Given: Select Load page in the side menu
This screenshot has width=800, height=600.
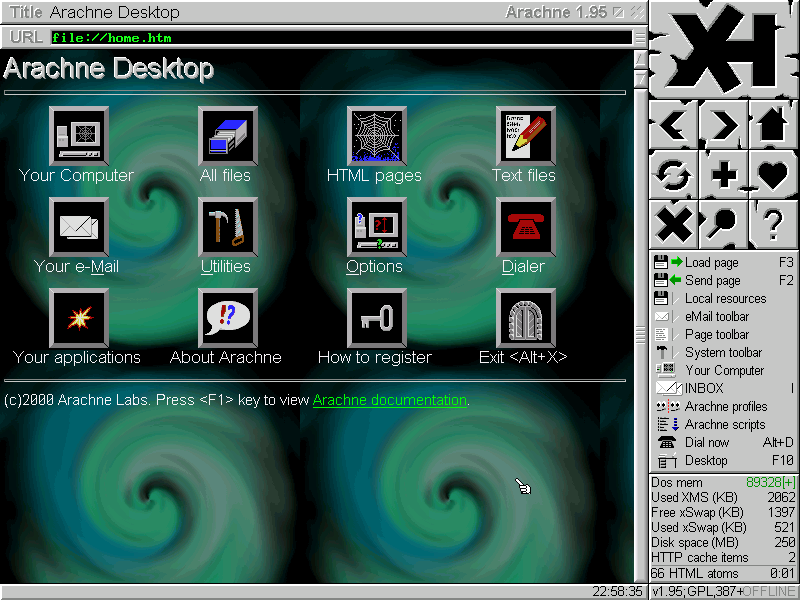Looking at the screenshot, I should coord(723,262).
